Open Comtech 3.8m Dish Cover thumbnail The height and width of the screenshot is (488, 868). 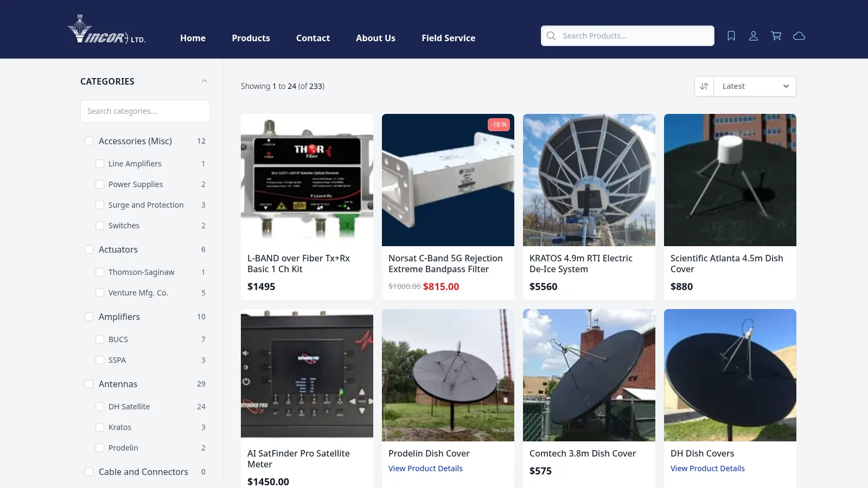click(x=589, y=375)
